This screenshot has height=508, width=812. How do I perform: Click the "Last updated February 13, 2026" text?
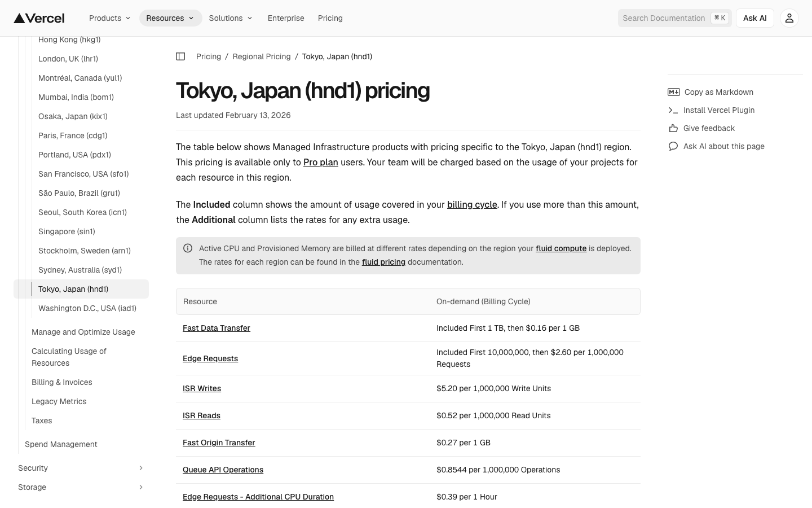coord(233,115)
